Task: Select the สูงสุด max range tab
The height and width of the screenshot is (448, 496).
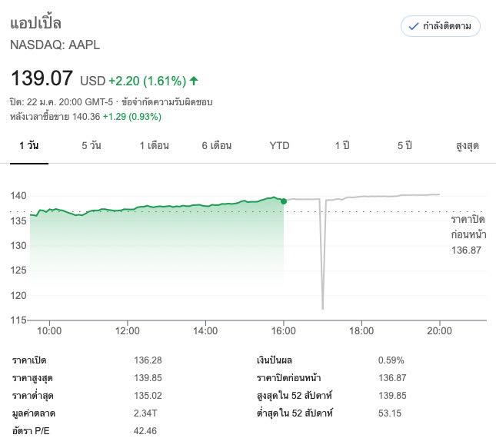Action: coord(468,145)
